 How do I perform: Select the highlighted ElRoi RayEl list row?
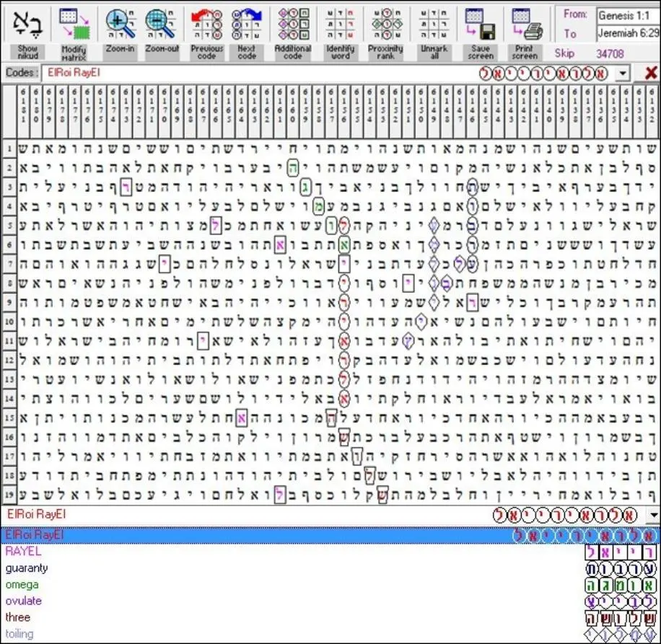pos(330,535)
